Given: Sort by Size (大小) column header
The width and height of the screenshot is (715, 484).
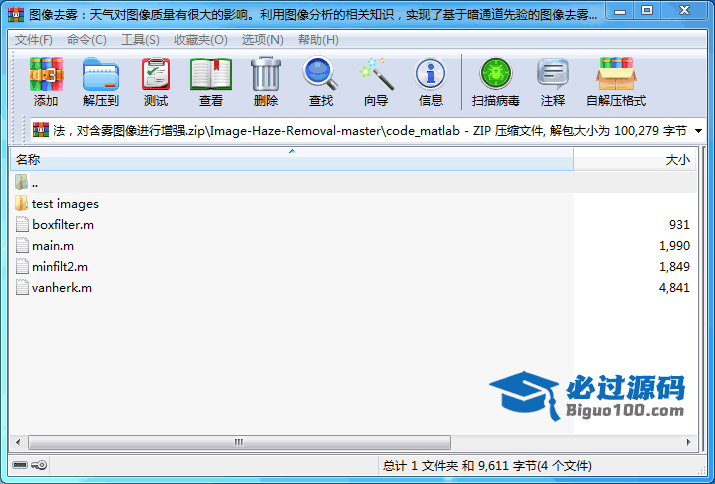Looking at the screenshot, I should 635,159.
